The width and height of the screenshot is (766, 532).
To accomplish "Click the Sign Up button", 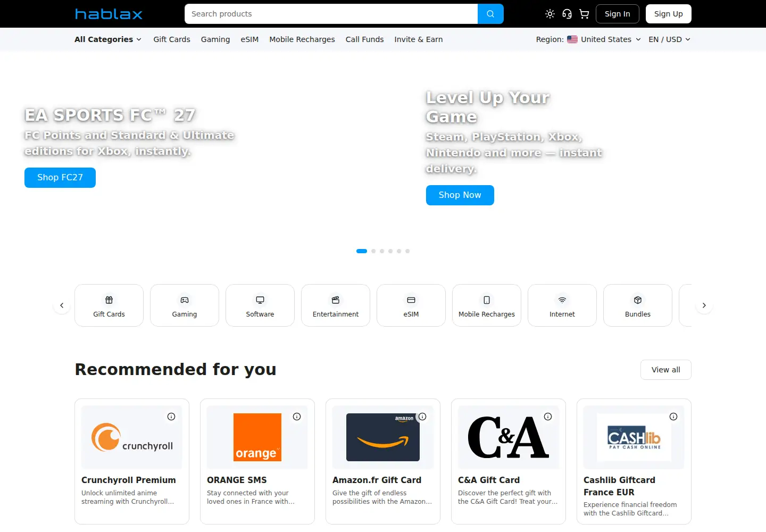I will click(669, 14).
